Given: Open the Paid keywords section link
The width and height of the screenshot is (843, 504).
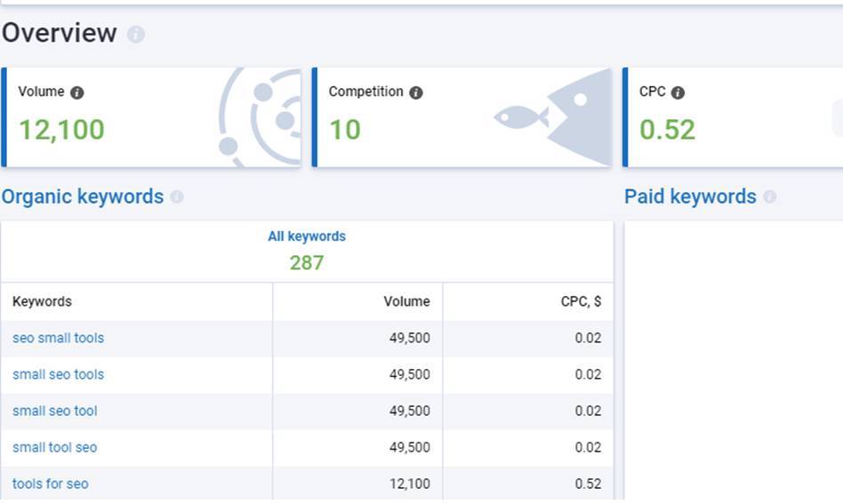Looking at the screenshot, I should pyautogui.click(x=690, y=196).
